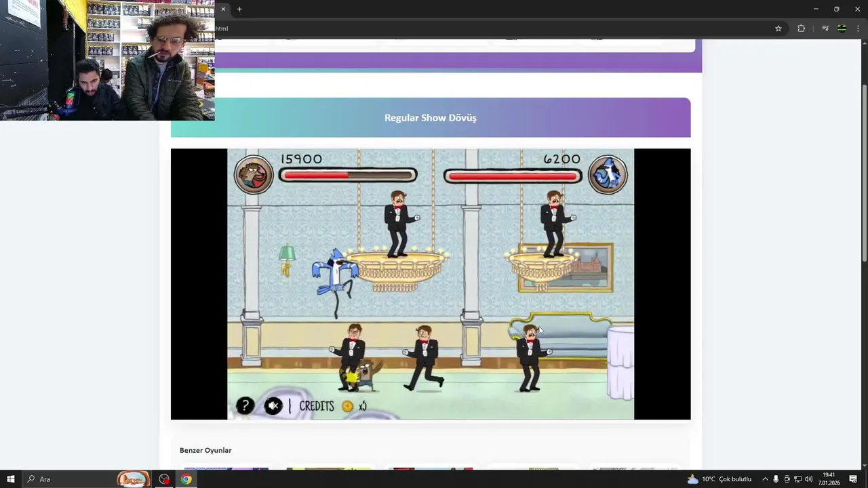The height and width of the screenshot is (488, 868).
Task: Click the right opponent health bar
Action: (513, 176)
